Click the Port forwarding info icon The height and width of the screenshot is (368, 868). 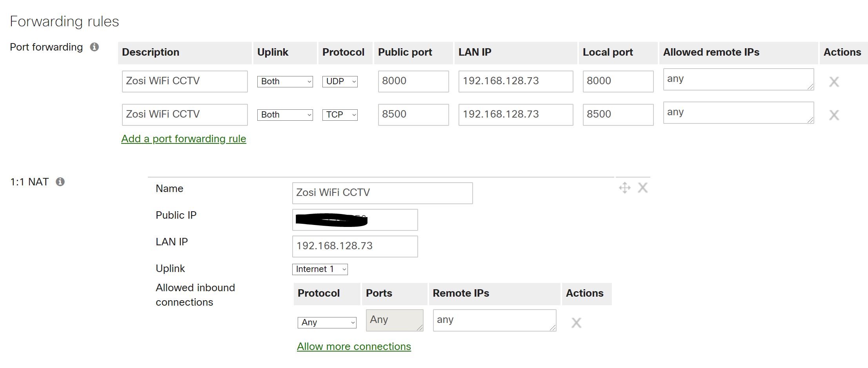pos(94,47)
